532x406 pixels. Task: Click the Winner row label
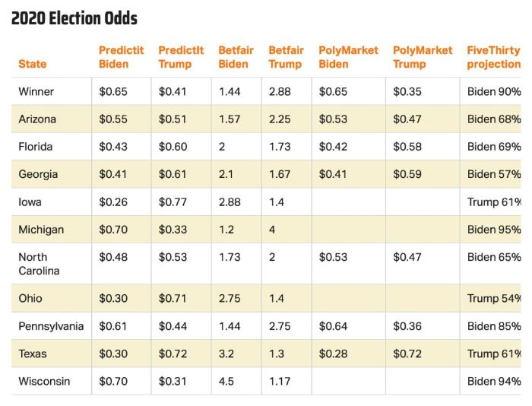pyautogui.click(x=36, y=92)
